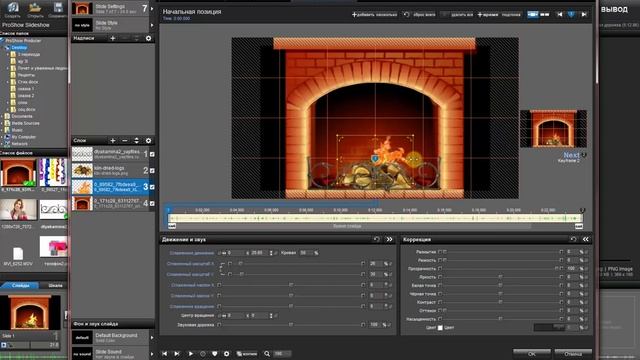Click the Create new show icon

click(x=13, y=7)
